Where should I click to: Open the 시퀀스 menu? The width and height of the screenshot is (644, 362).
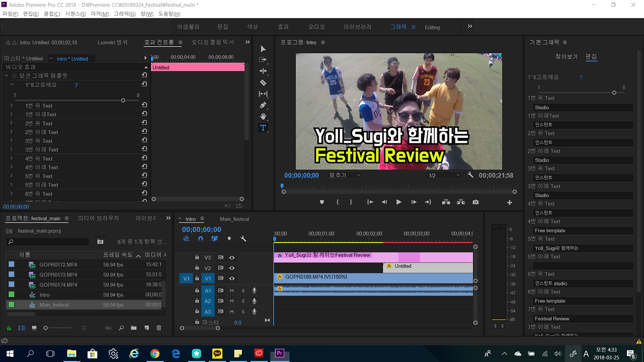pos(75,14)
